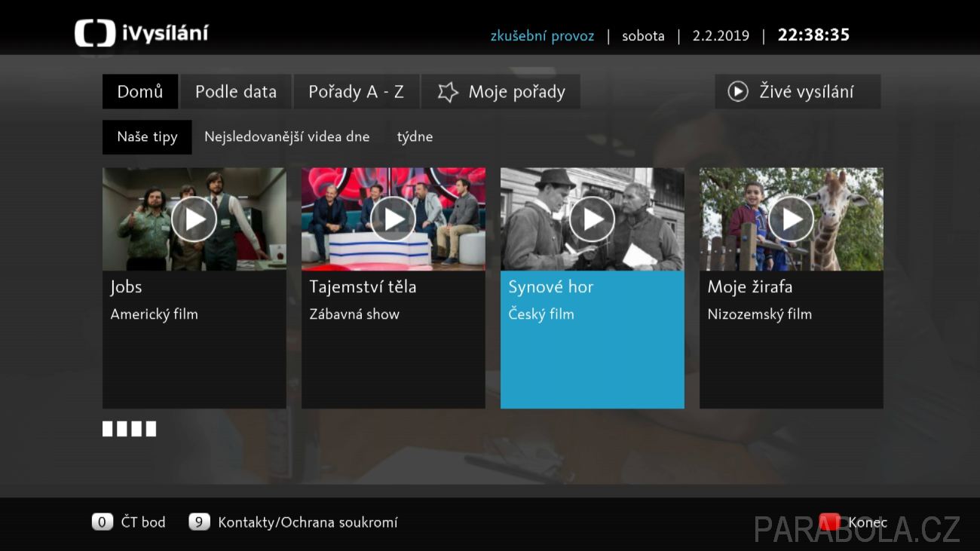Click the Moje žirafa title

[750, 287]
